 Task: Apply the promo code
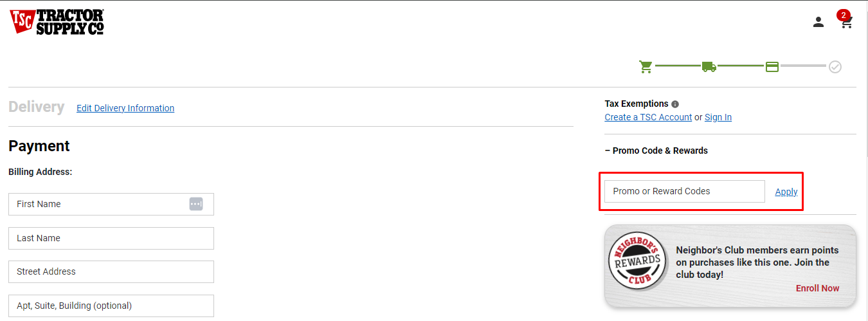point(786,192)
